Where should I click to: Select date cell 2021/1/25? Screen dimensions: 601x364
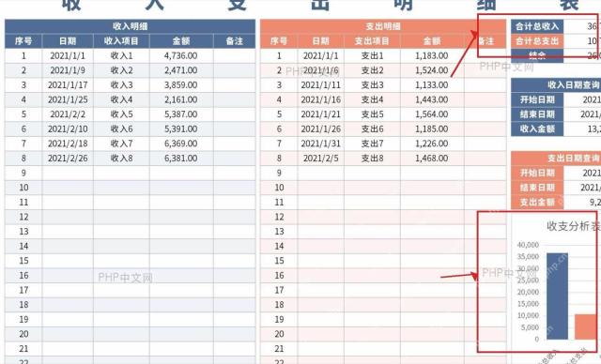point(68,99)
